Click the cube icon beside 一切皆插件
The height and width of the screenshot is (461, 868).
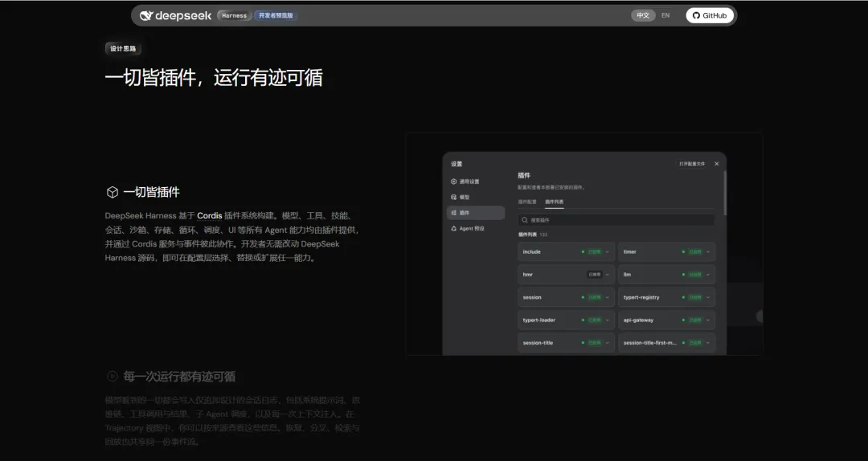113,192
